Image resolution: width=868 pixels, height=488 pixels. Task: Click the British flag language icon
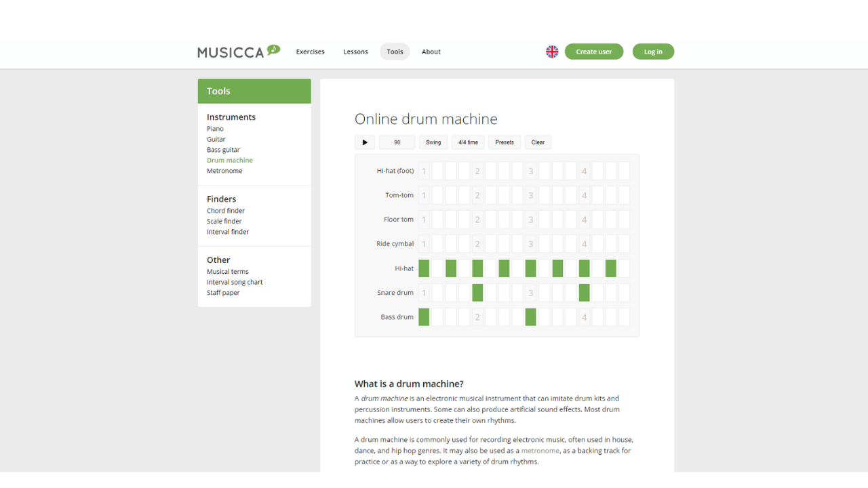pyautogui.click(x=552, y=52)
